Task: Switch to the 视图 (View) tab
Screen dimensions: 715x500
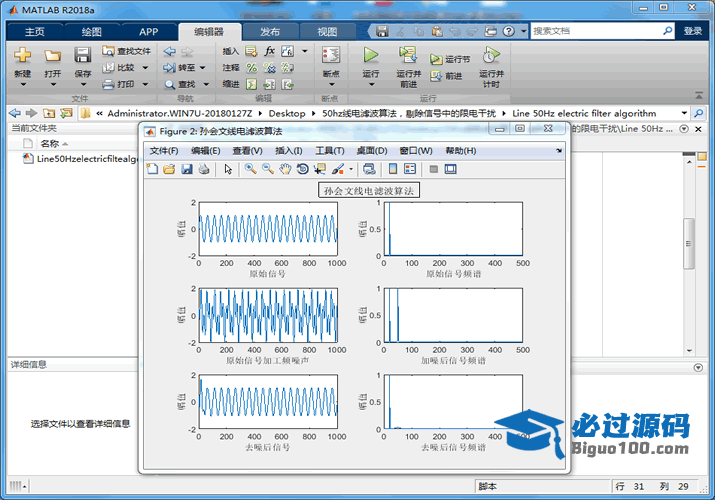Action: point(327,31)
